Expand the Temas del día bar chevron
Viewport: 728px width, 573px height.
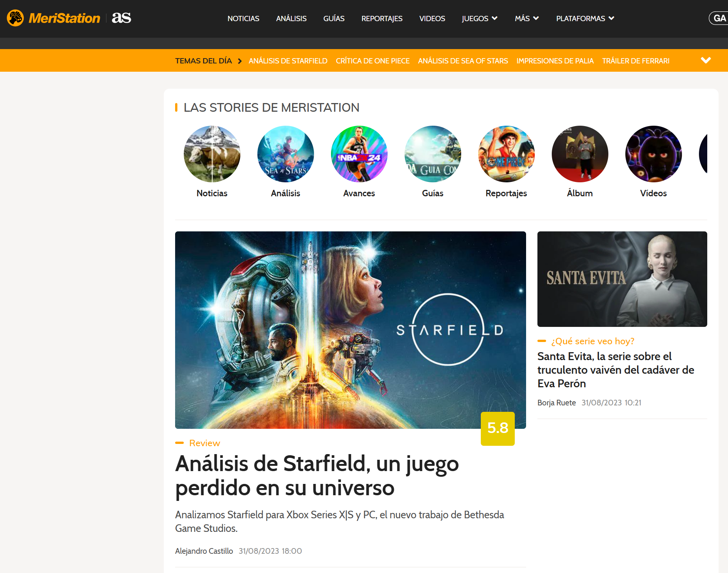[x=706, y=60]
